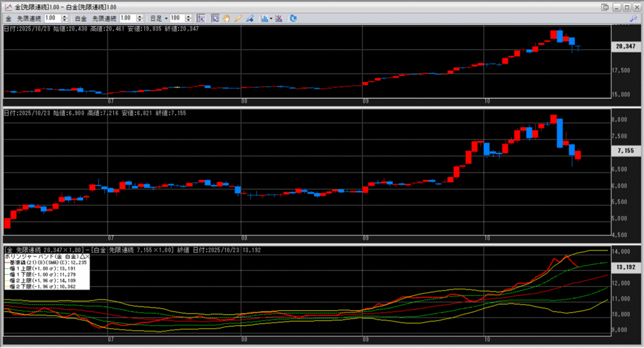Click the add indicator bar-chart icon
The image size is (644, 348).
(264, 18)
